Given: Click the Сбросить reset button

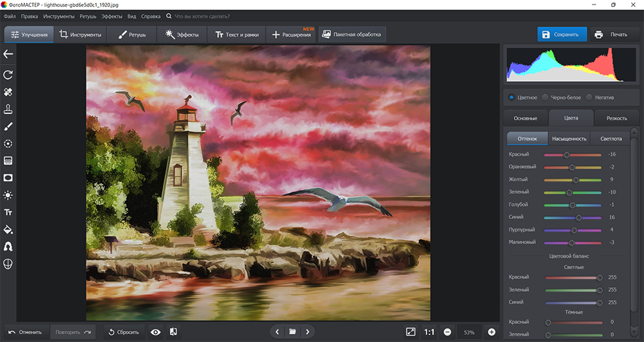Looking at the screenshot, I should pos(123,332).
